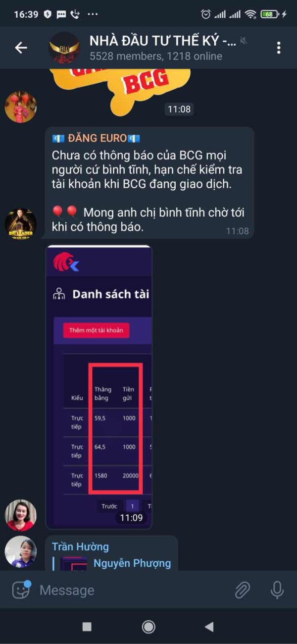Image resolution: width=297 pixels, height=644 pixels.
Task: Open the sticker and emoji picker
Action: tap(21, 590)
